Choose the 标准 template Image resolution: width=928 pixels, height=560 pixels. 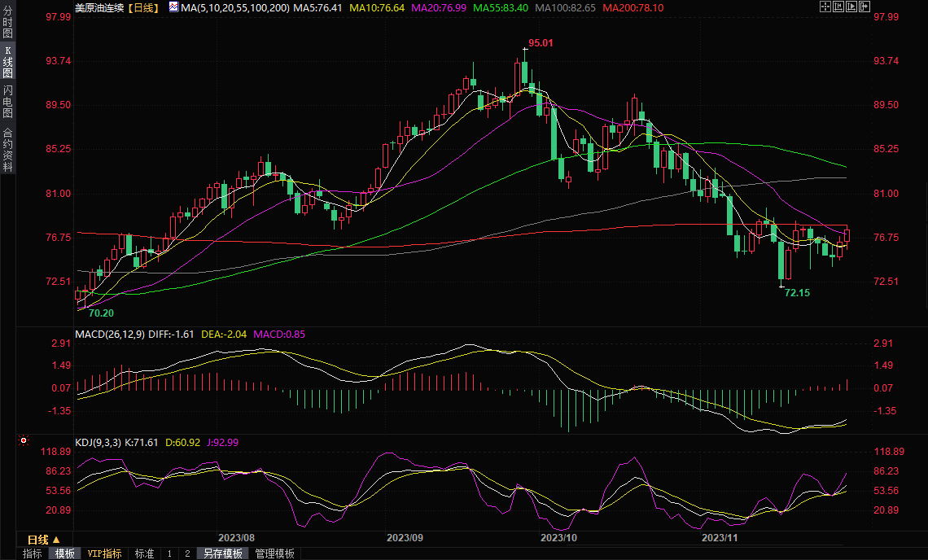[144, 553]
